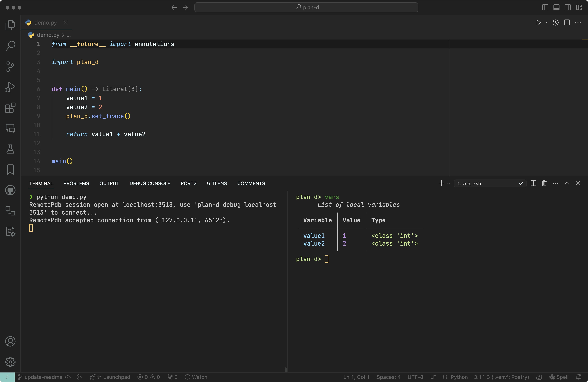Open the Testing beaker view
The image size is (588, 382).
tap(10, 149)
